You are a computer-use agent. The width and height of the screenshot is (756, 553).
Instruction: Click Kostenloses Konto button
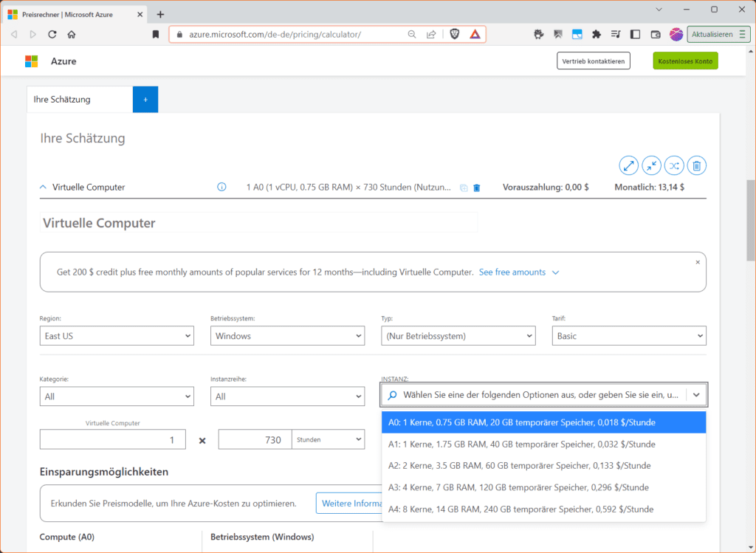pos(685,61)
